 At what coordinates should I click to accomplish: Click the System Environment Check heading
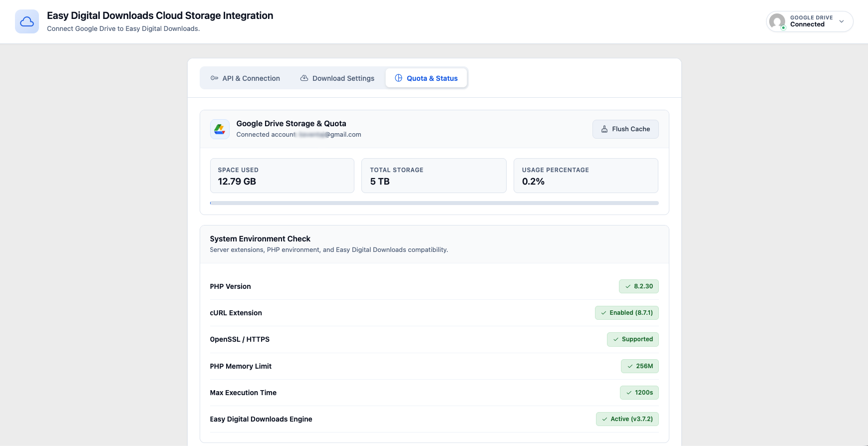[260, 239]
